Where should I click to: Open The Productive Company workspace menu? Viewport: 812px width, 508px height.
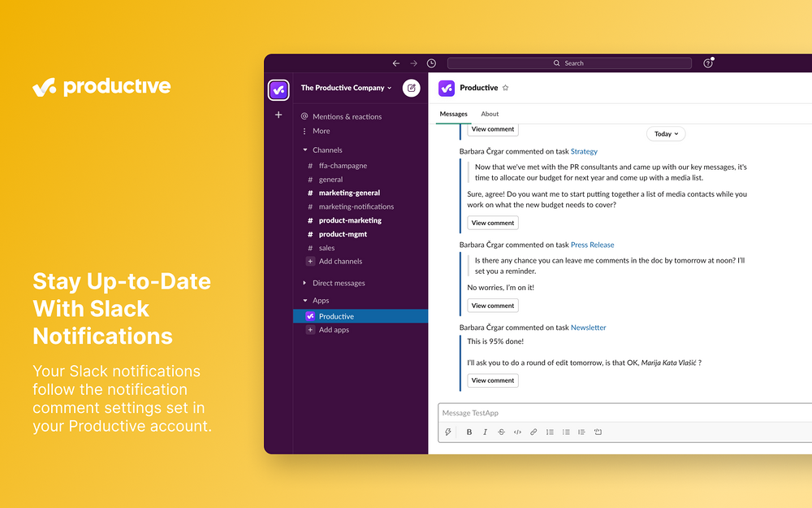click(347, 88)
